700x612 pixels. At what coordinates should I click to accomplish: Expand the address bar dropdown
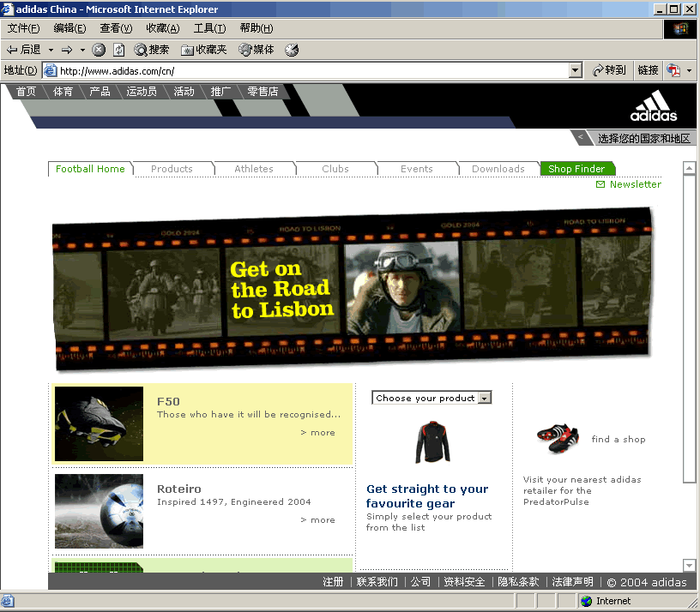click(x=576, y=70)
